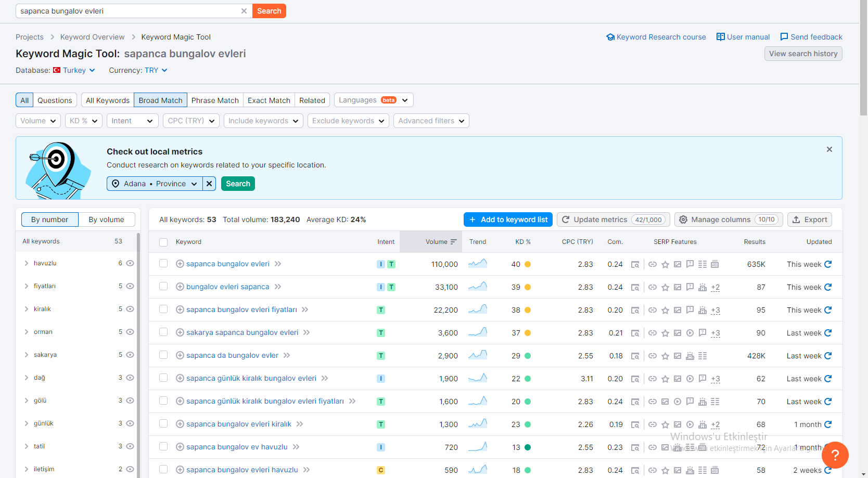868x478 pixels.
Task: Select the Exact Match tab
Action: (x=269, y=100)
